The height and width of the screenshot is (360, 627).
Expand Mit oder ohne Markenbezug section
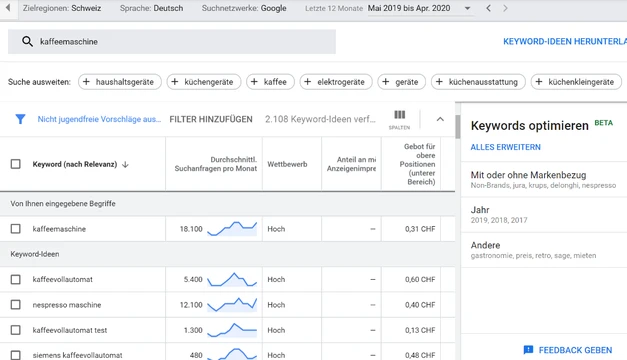[x=544, y=180]
